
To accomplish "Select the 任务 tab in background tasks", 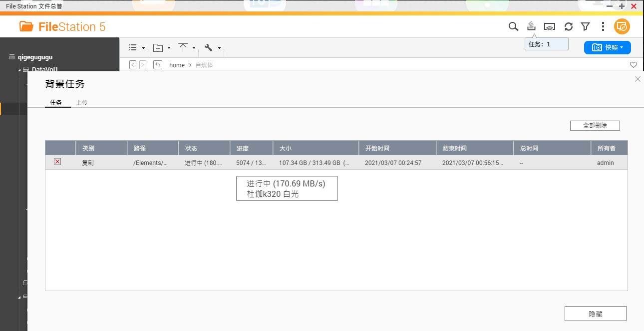I will pos(56,102).
